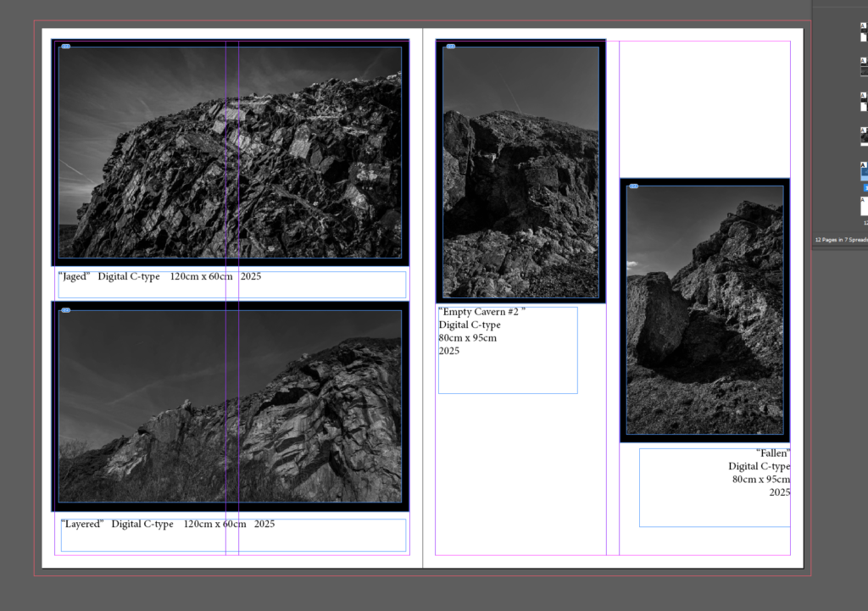Select the Jaged rock photograph above its caption

[x=231, y=153]
